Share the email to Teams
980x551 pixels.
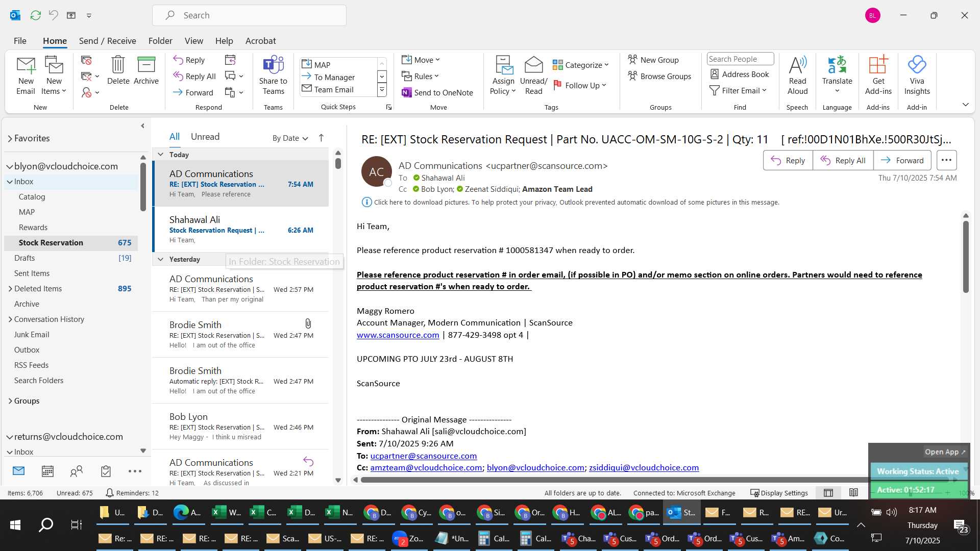pyautogui.click(x=273, y=76)
